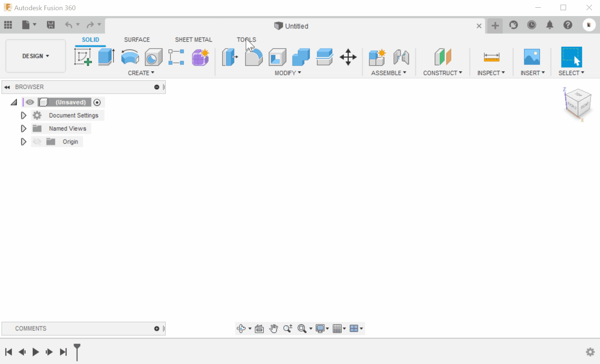Close the Untitled document tab
This screenshot has height=364, width=600.
click(479, 26)
